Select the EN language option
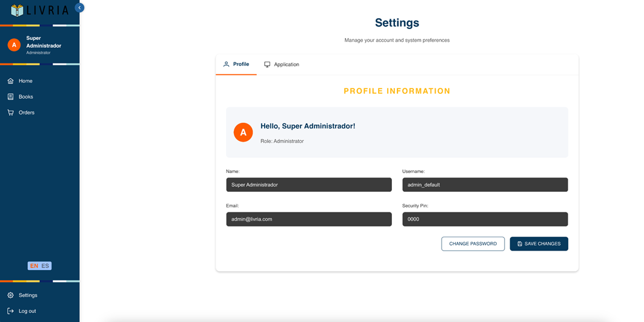Screen dimensions: 644x322 [x=34, y=266]
